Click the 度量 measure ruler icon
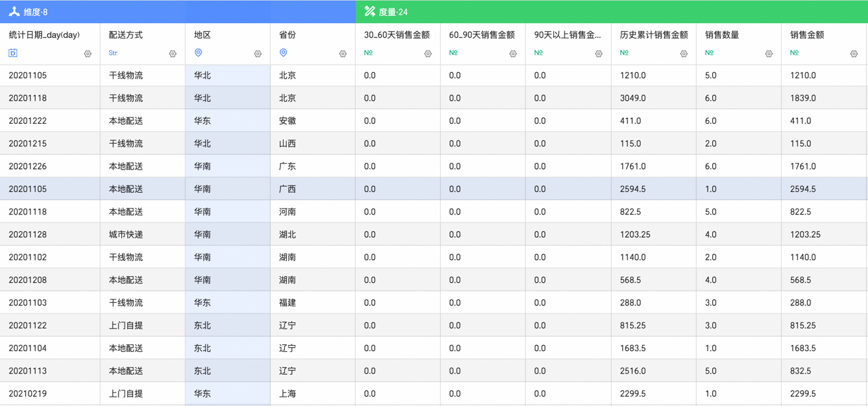 [370, 11]
